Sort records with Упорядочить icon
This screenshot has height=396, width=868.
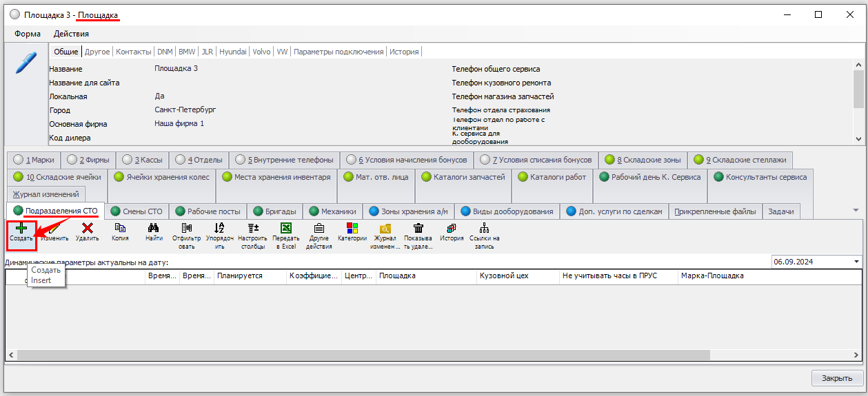point(219,228)
